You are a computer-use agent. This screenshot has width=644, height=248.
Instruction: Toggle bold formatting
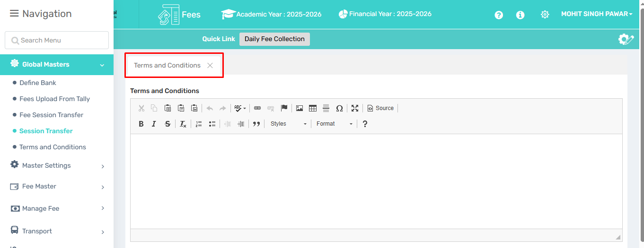coord(141,124)
